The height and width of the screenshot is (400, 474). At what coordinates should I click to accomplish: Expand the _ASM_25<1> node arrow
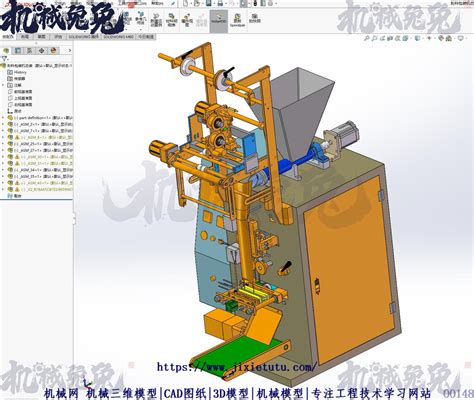(3, 144)
